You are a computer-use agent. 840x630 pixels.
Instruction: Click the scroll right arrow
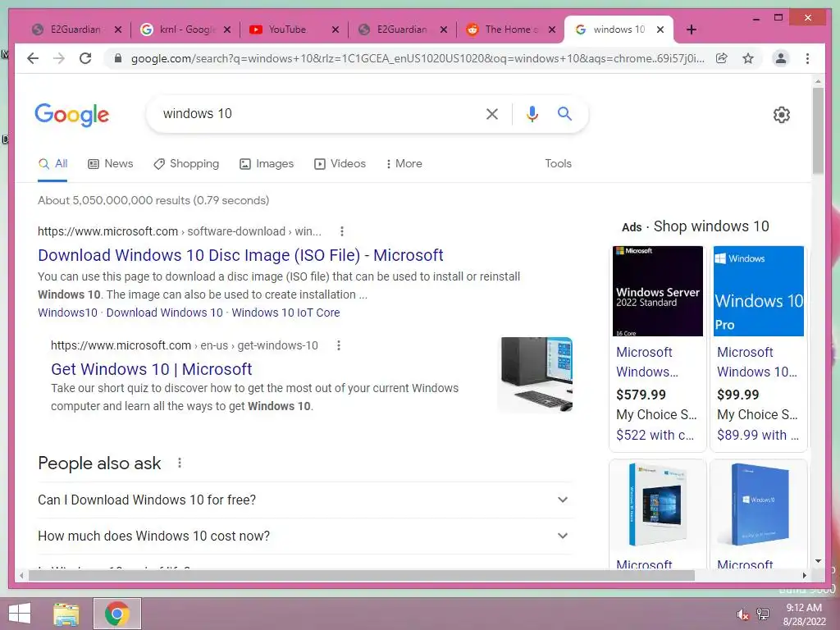[x=804, y=575]
